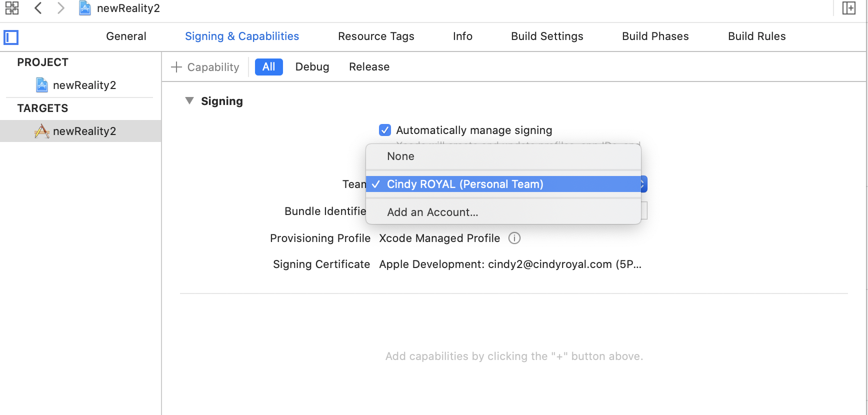The image size is (868, 415).
Task: Collapse the Signing section triangle
Action: (189, 101)
